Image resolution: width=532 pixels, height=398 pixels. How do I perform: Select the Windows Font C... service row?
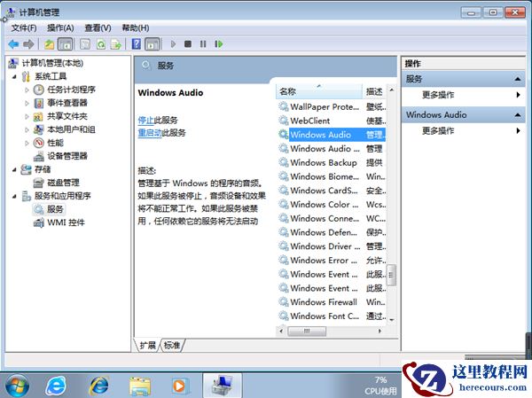[332, 316]
